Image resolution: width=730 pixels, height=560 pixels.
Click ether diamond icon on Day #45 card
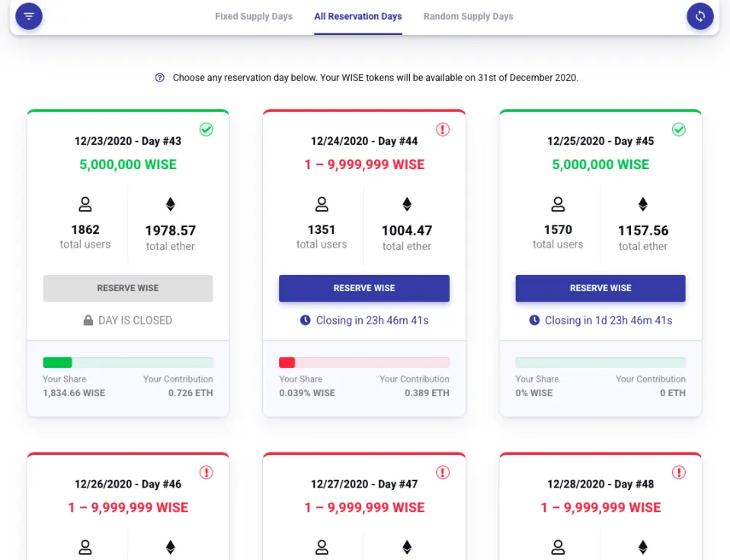pos(643,204)
